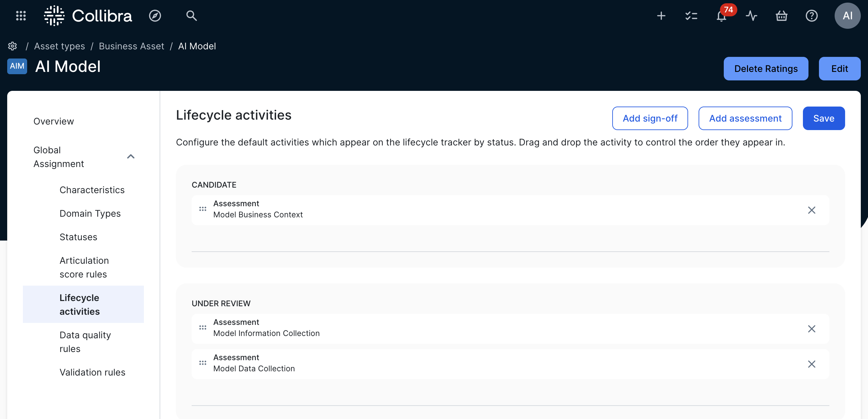This screenshot has width=868, height=419.
Task: Open the help question mark icon
Action: tap(812, 15)
